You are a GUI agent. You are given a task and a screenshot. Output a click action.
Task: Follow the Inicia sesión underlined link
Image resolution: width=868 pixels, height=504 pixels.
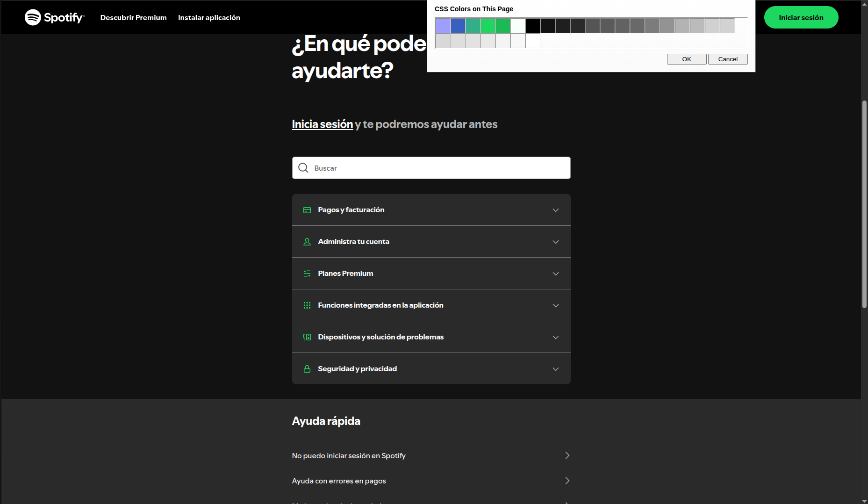[322, 124]
